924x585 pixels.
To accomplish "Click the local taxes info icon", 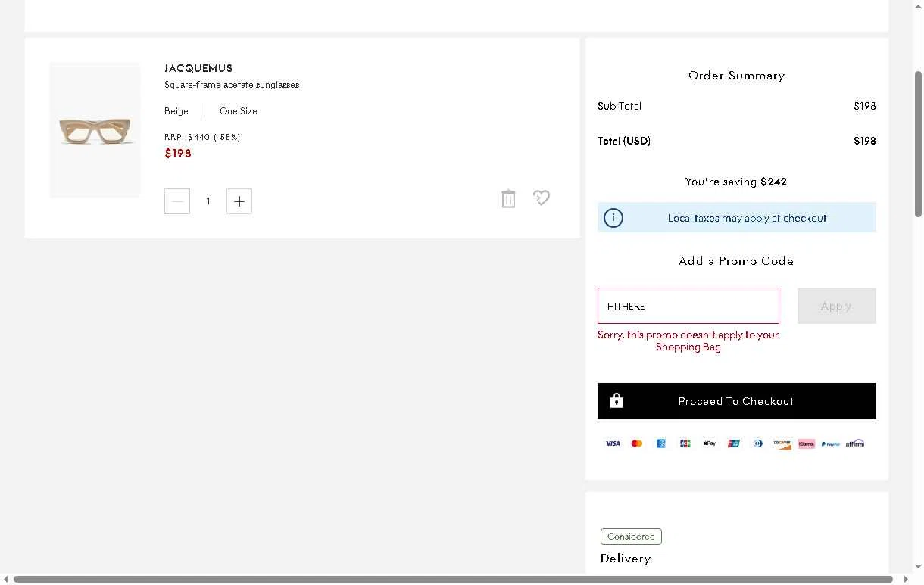I will tap(613, 218).
